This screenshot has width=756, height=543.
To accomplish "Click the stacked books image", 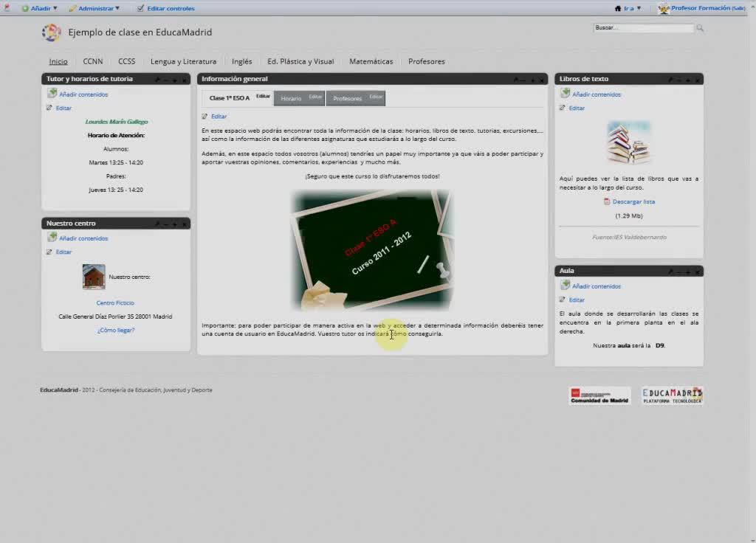I will (629, 142).
